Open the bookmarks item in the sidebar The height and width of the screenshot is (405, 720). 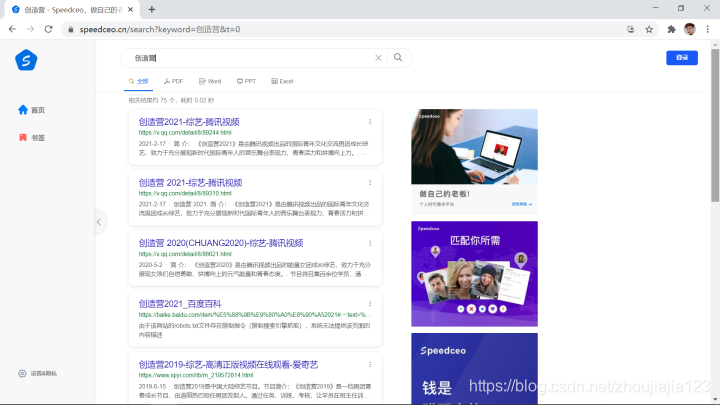click(32, 137)
